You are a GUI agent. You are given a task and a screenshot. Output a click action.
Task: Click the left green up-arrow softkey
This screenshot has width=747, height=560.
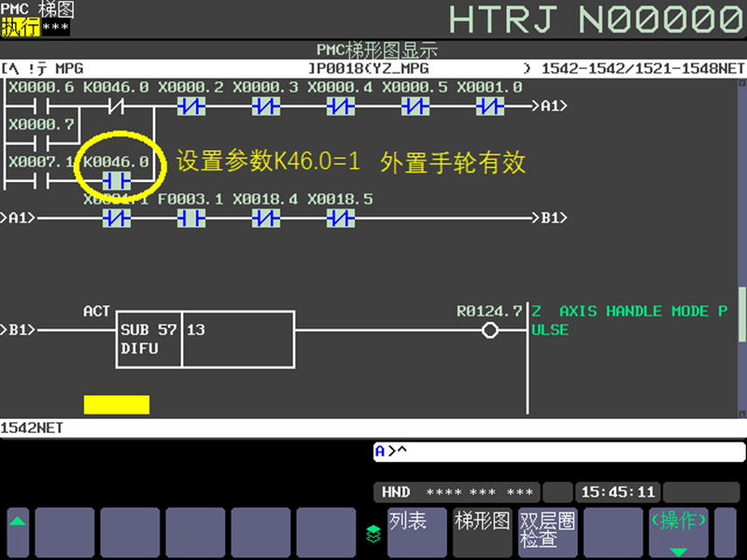click(x=18, y=532)
